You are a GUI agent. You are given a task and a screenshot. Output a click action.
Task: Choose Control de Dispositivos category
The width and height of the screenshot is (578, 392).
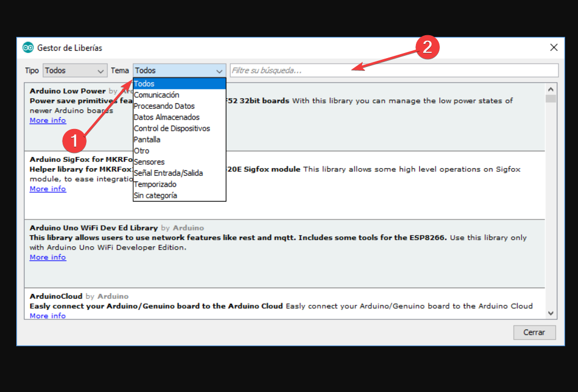coord(179,128)
